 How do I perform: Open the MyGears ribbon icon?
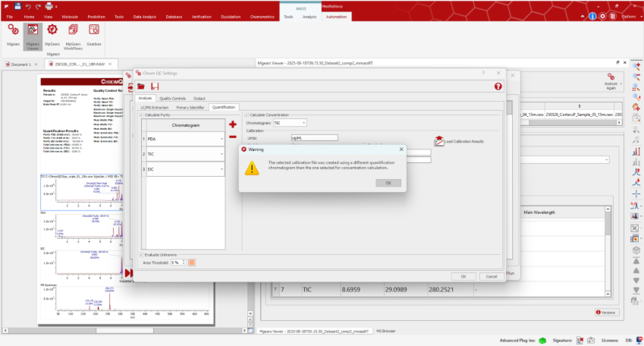(52, 36)
